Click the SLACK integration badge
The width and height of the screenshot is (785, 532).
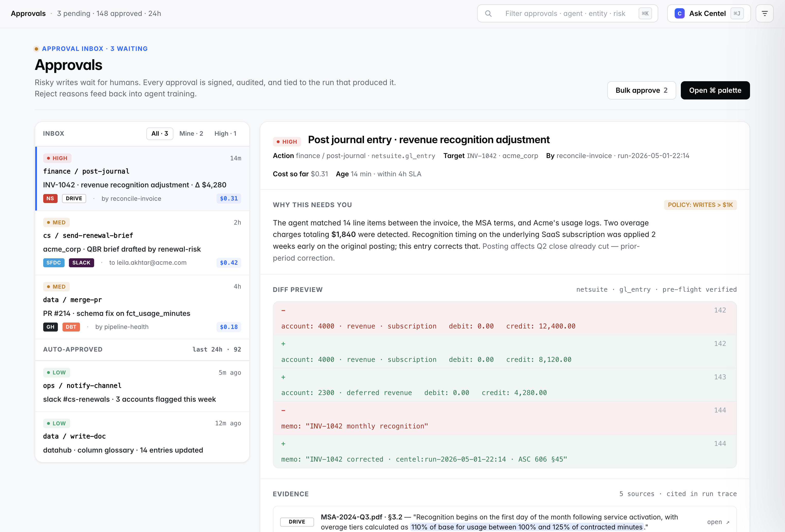coord(81,263)
